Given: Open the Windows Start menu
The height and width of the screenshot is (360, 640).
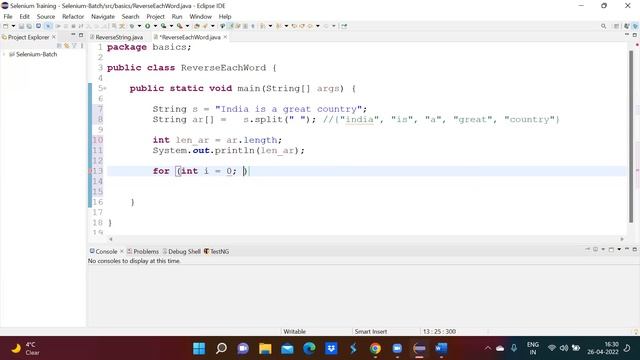Looking at the screenshot, I should 199,349.
